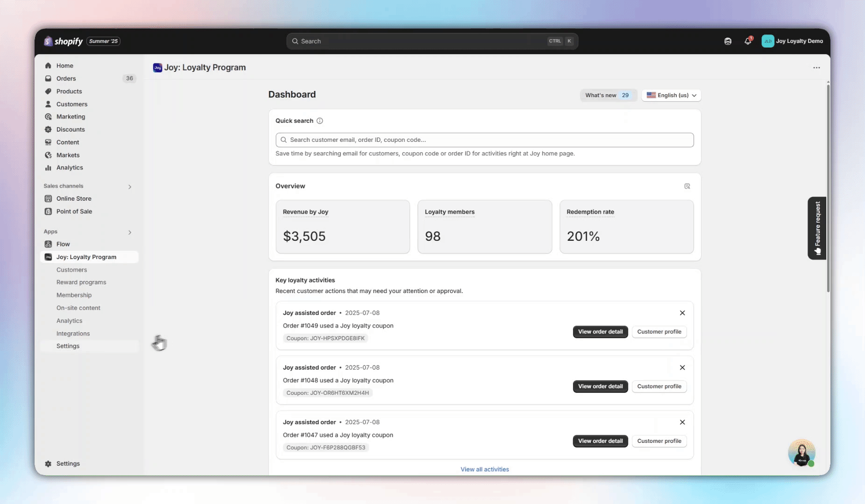Expand the Sales channels section
The image size is (865, 504).
point(130,187)
